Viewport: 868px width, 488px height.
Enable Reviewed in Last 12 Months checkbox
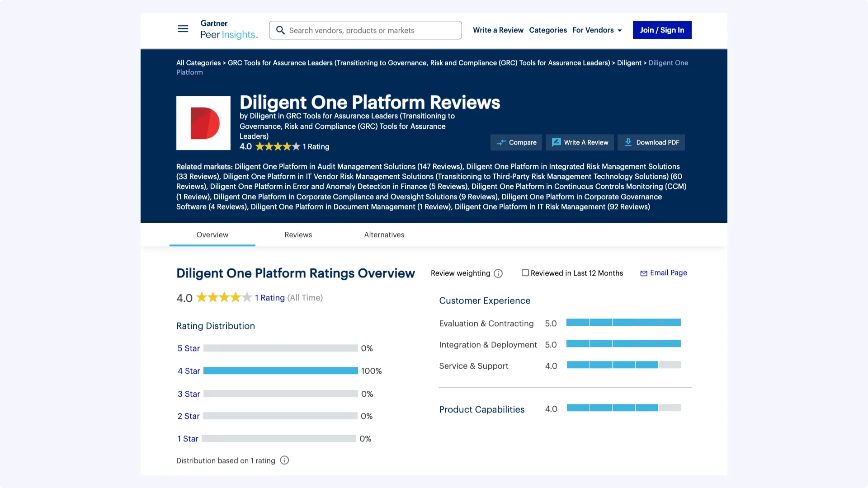[525, 273]
